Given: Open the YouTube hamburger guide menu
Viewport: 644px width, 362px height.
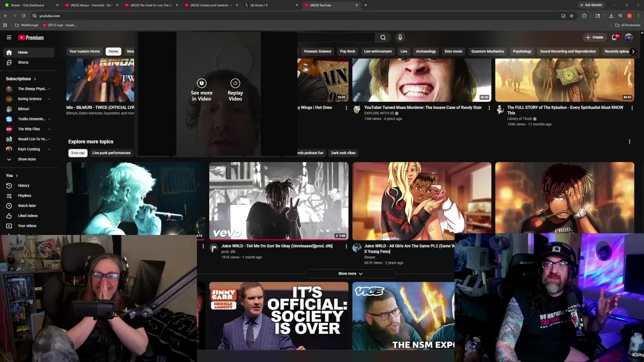Looking at the screenshot, I should click(x=9, y=38).
